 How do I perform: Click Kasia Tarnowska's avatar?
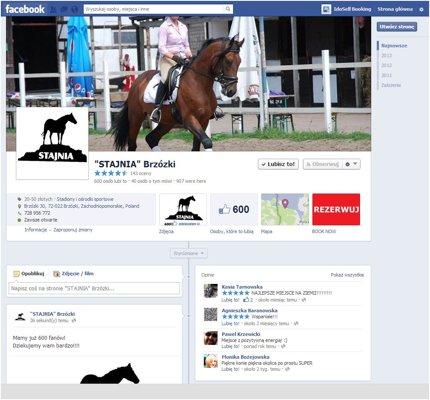211,291
